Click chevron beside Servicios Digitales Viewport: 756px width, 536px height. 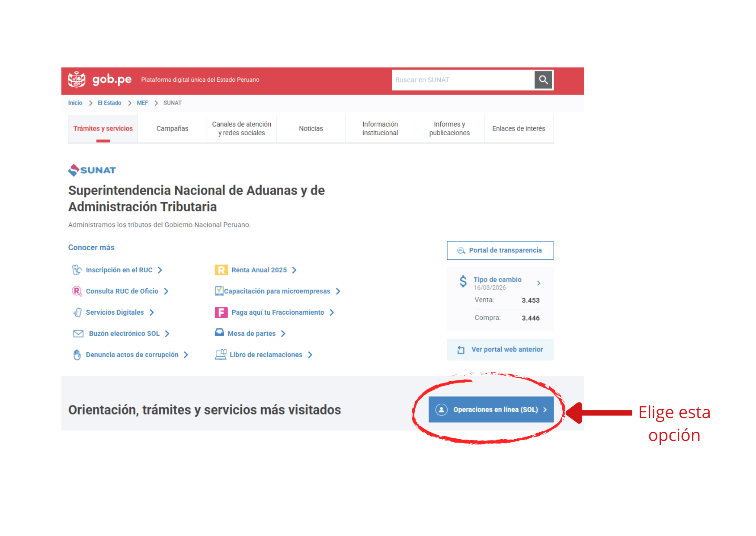[152, 313]
